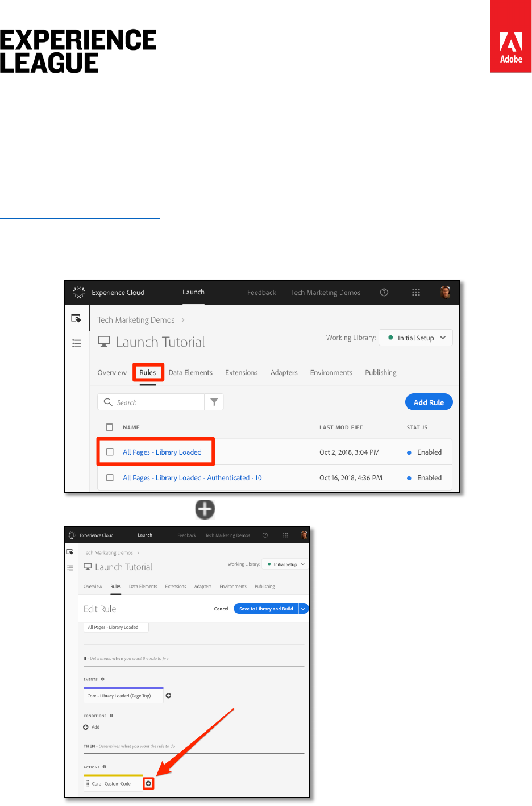The image size is (532, 806).
Task: Switch to Overview tab in rules list screenshot
Action: (112, 373)
